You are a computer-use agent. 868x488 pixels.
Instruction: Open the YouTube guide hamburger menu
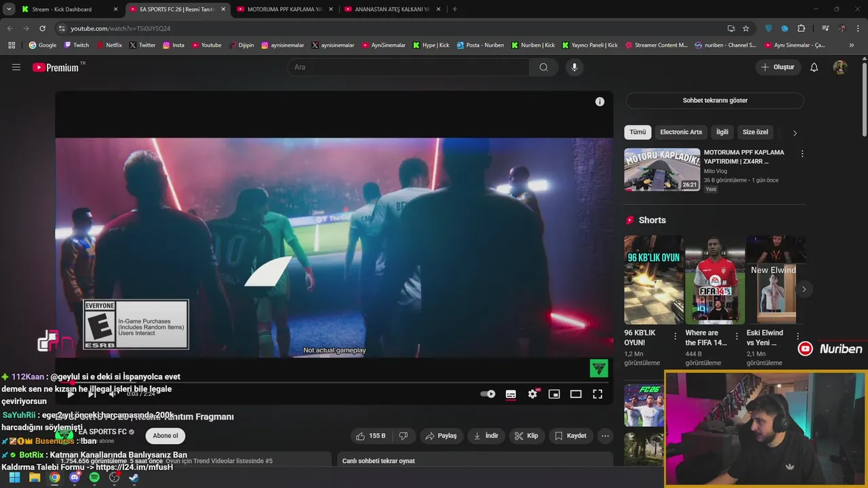coord(16,67)
